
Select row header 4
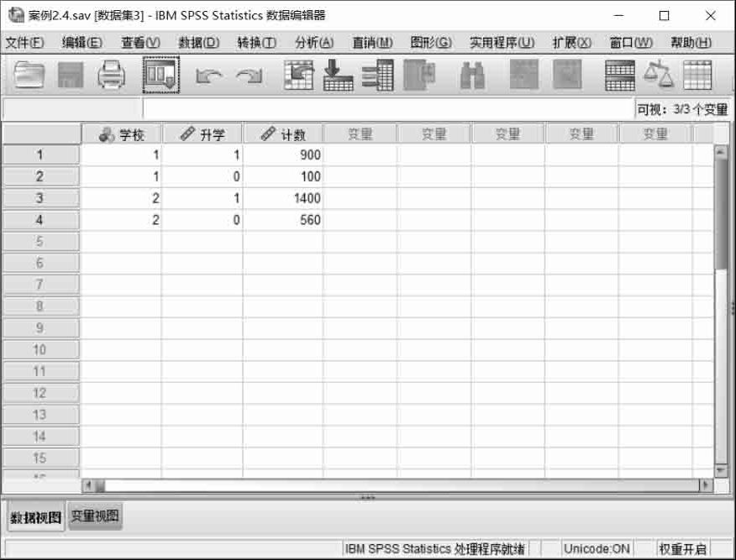point(40,220)
